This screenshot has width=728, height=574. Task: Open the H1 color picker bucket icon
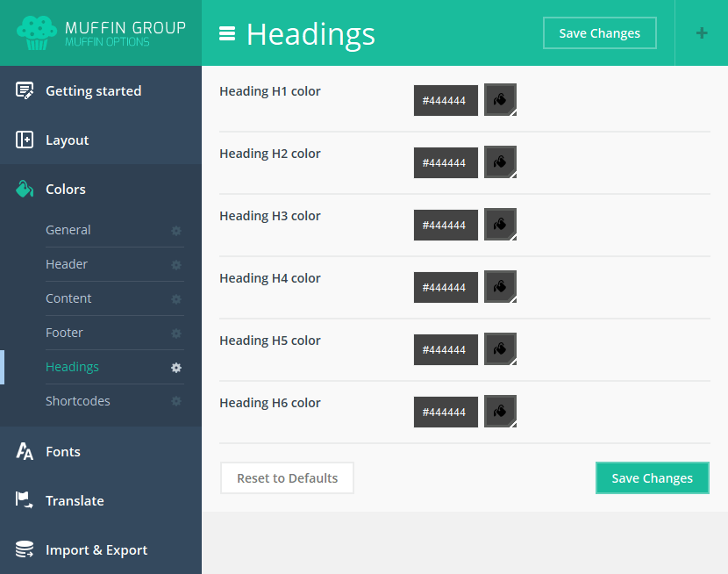click(500, 100)
